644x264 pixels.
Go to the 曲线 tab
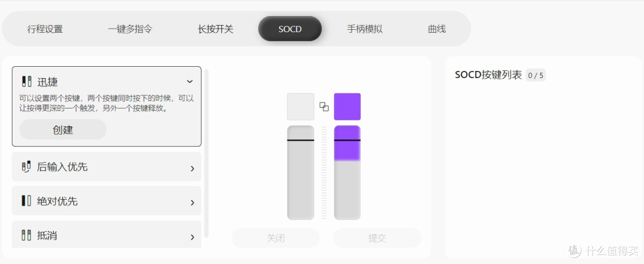pos(436,29)
